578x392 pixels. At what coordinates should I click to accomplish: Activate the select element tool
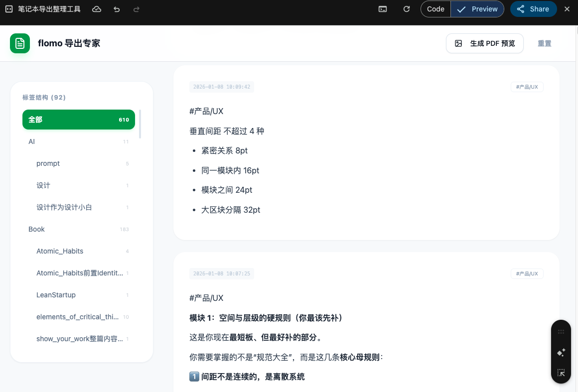[561, 373]
